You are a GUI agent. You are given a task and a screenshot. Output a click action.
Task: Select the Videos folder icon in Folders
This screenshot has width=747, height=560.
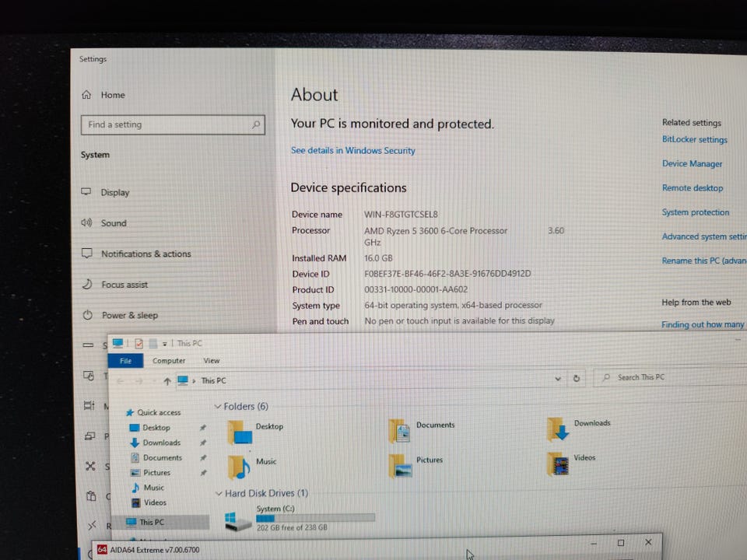click(x=558, y=464)
